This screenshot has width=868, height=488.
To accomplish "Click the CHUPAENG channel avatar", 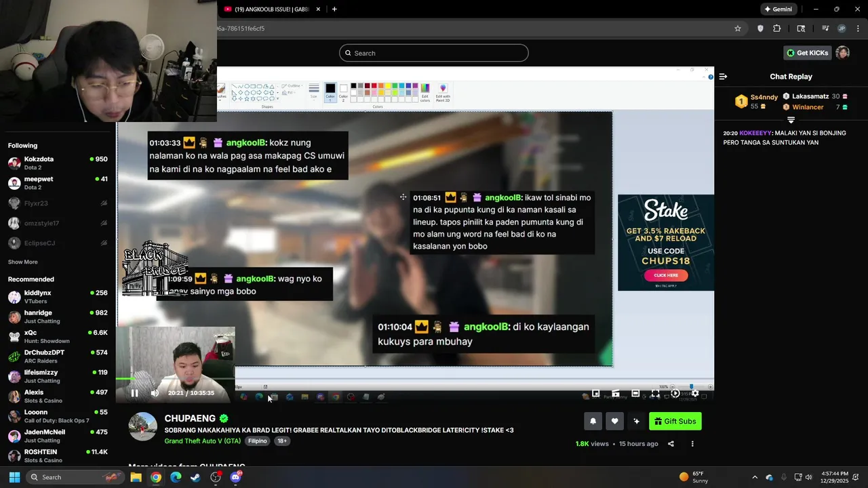I will pos(142,426).
